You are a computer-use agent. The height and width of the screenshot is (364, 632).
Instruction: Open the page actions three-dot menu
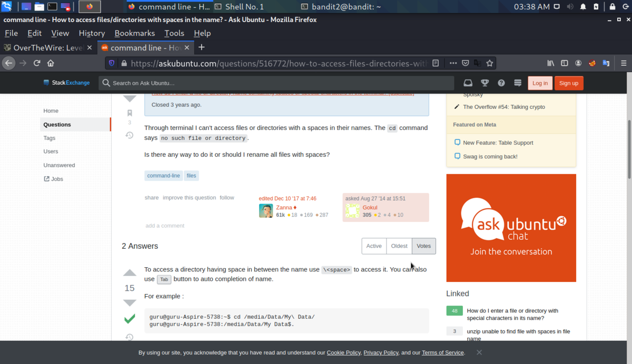[x=453, y=63]
